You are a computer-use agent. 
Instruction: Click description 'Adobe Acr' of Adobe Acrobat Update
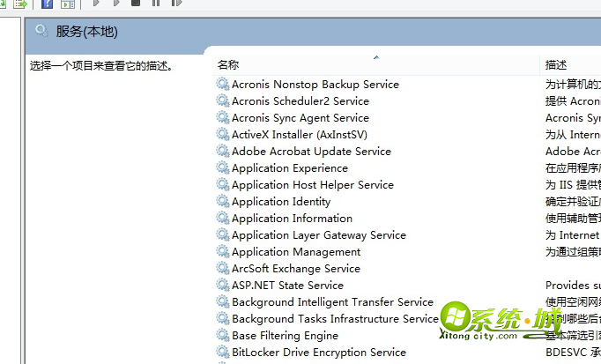click(573, 152)
